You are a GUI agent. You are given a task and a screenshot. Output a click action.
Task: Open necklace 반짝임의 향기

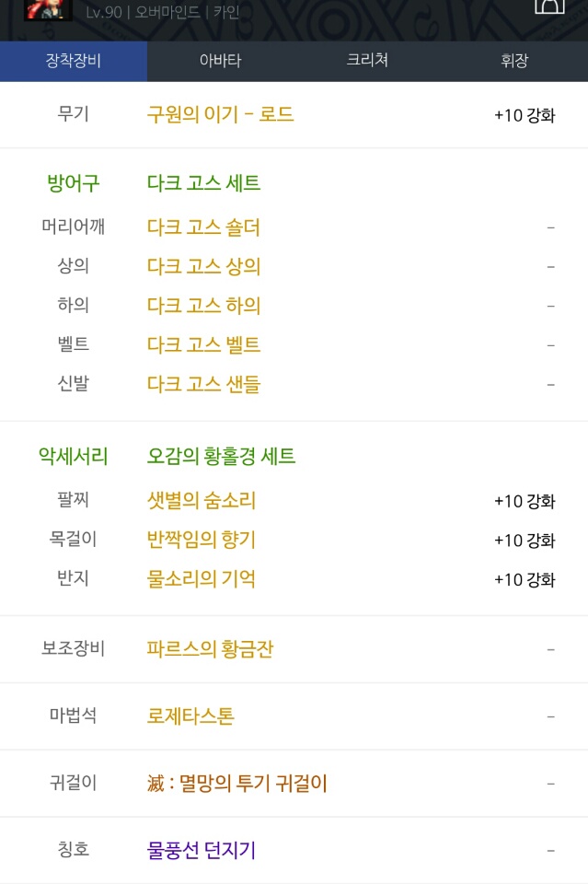(x=202, y=540)
